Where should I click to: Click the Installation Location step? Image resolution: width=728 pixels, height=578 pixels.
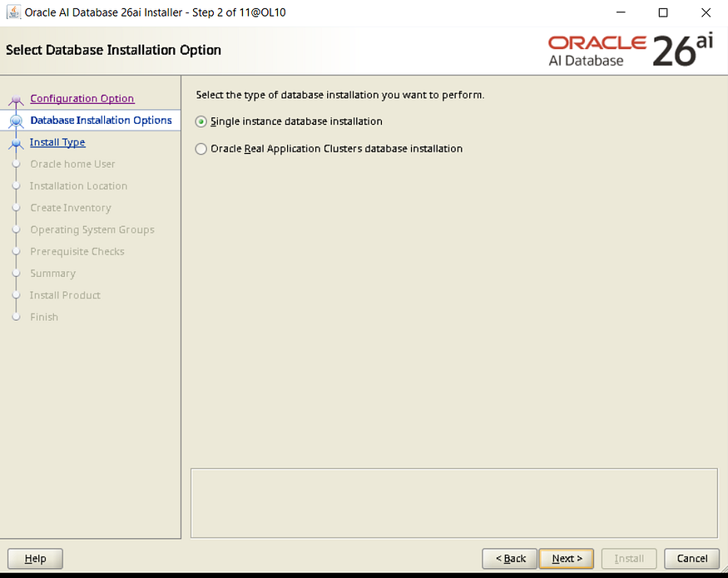tap(78, 185)
